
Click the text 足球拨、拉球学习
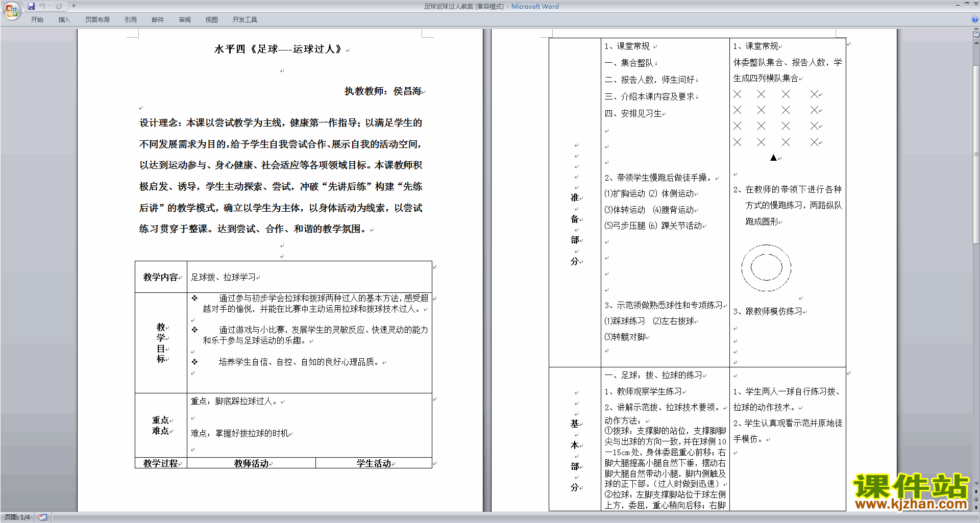(223, 277)
